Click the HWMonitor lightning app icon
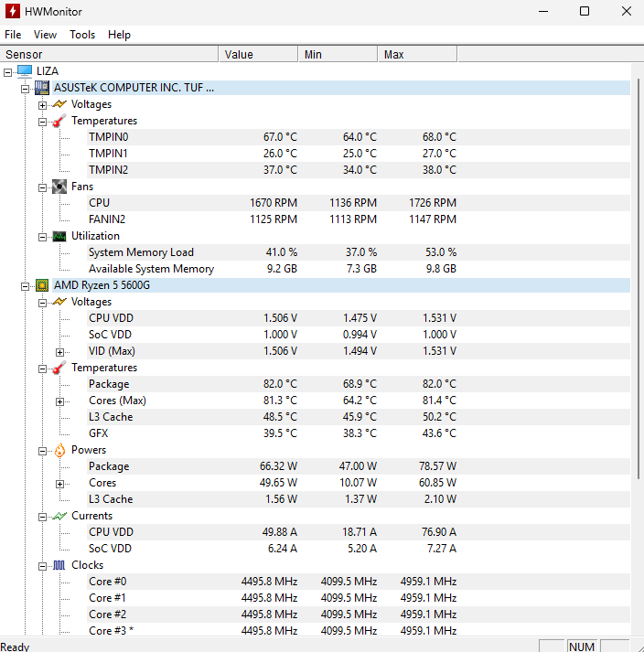The height and width of the screenshot is (652, 644). [13, 11]
